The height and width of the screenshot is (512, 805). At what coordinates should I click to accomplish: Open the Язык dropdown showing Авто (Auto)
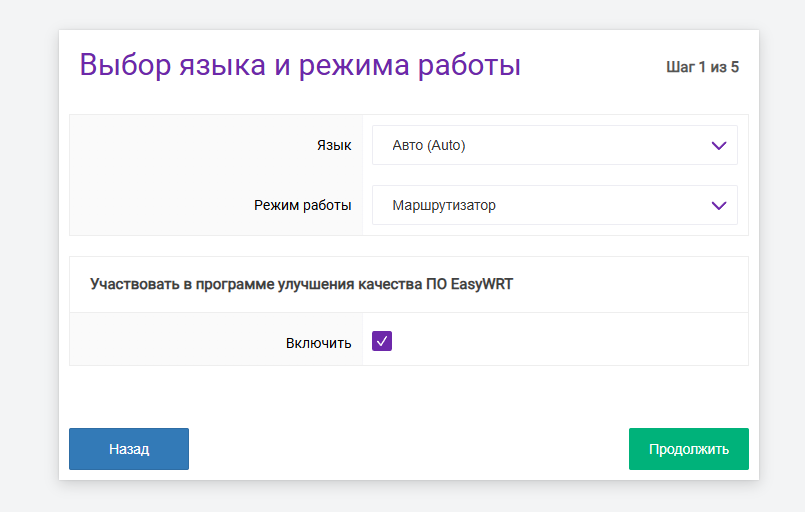pos(554,145)
